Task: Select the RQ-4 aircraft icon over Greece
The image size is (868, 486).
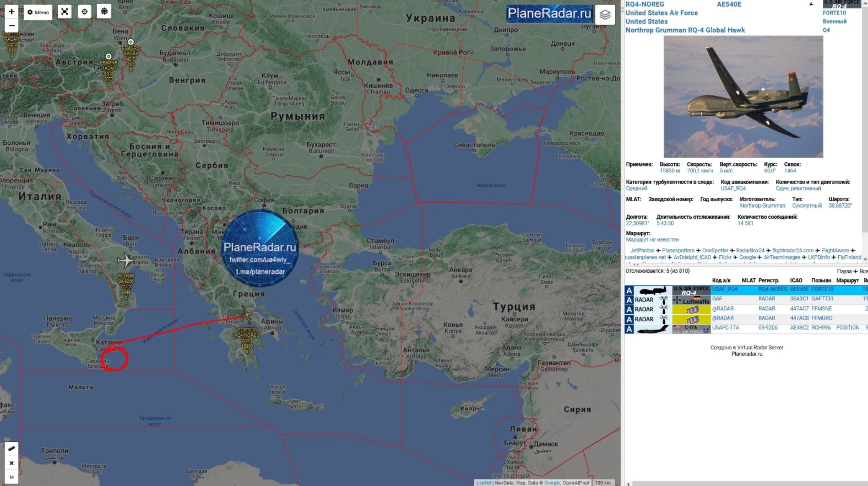Action: tap(246, 316)
